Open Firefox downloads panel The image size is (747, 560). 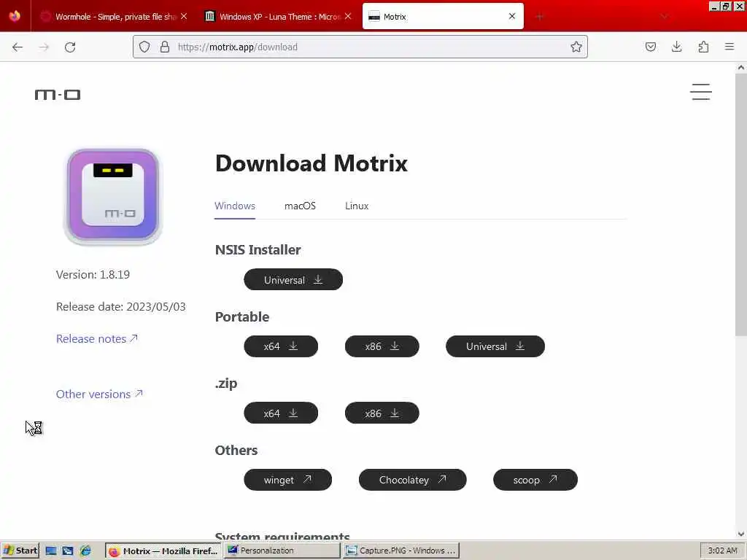676,47
